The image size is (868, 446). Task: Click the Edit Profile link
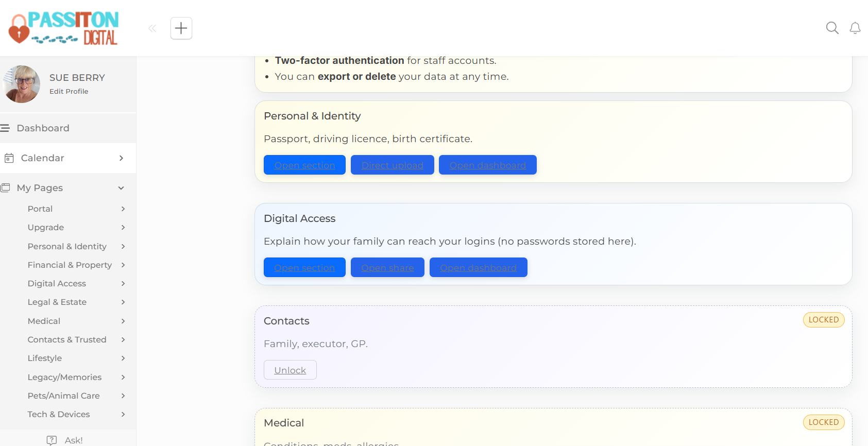(x=69, y=91)
